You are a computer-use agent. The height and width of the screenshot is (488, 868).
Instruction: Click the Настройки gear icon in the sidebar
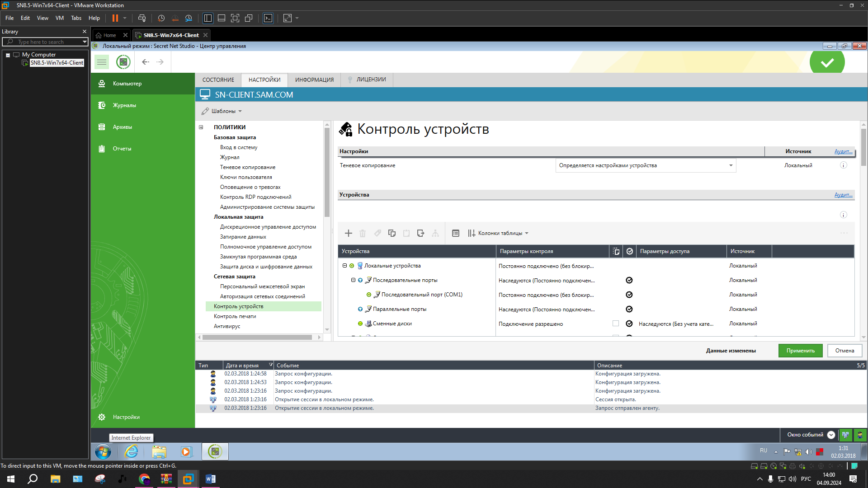pos(102,417)
